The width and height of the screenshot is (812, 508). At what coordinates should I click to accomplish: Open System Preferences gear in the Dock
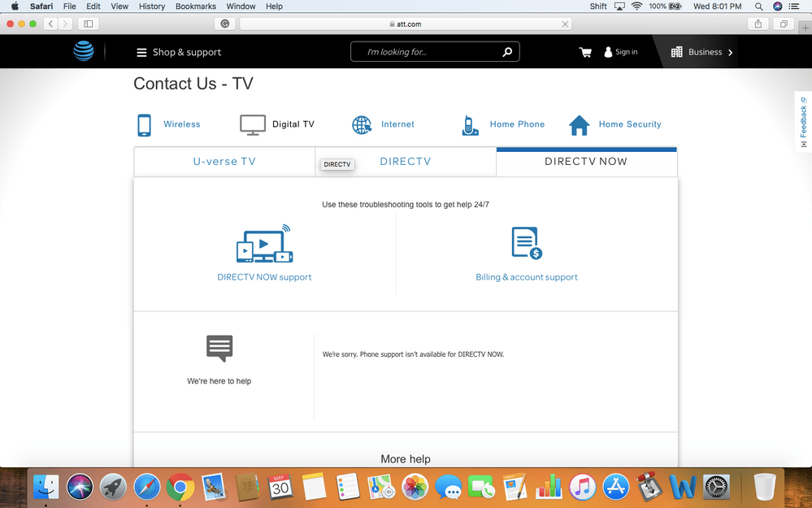pos(717,488)
